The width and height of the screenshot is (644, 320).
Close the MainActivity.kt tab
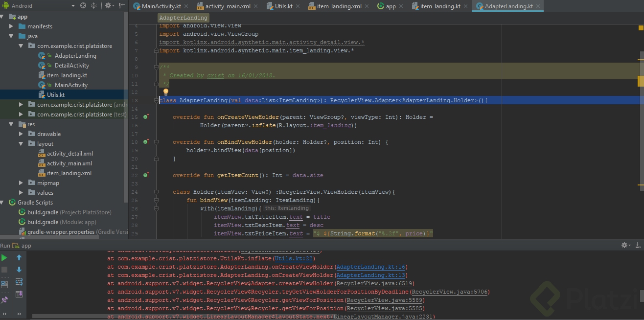(x=186, y=6)
